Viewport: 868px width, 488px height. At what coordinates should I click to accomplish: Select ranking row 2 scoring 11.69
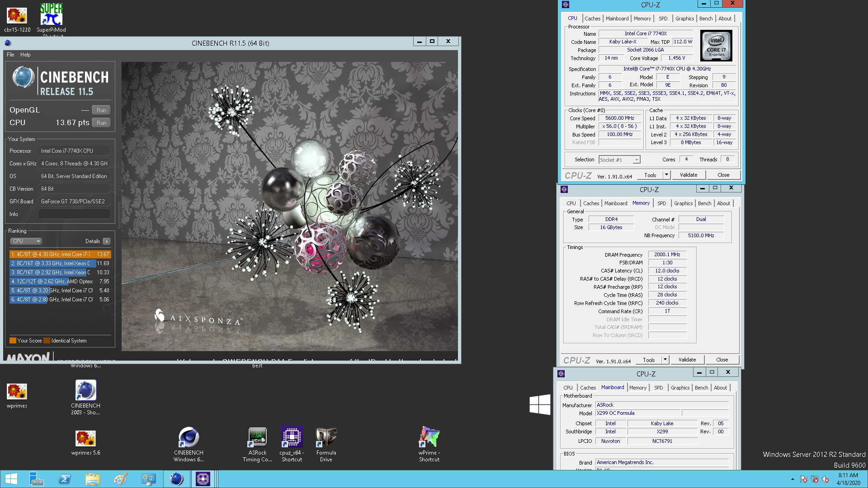pos(60,263)
